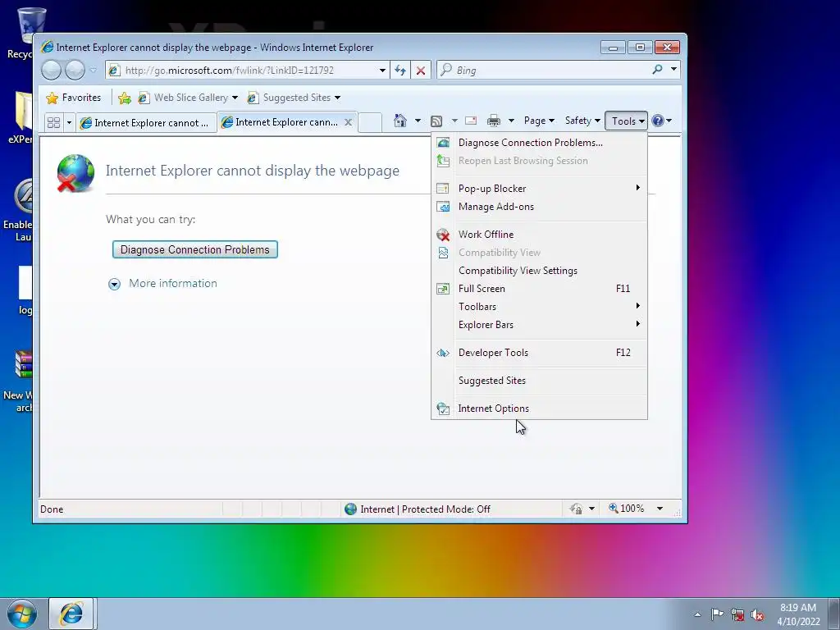840x630 pixels.
Task: Click the Windows Start button
Action: [x=22, y=614]
